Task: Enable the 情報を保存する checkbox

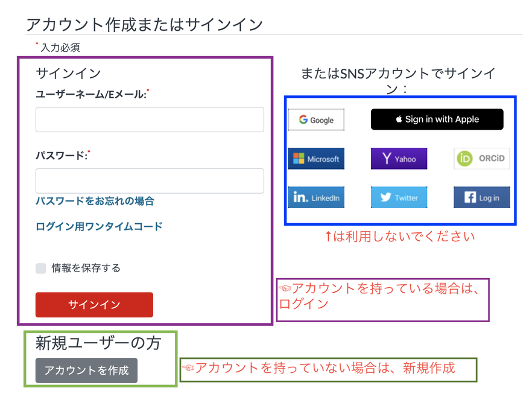Action: 39,268
